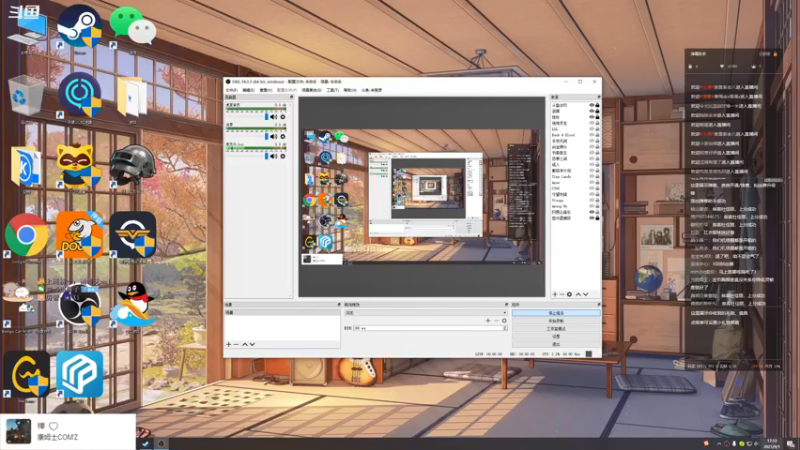Open the Profile menu in OBS

286,90
